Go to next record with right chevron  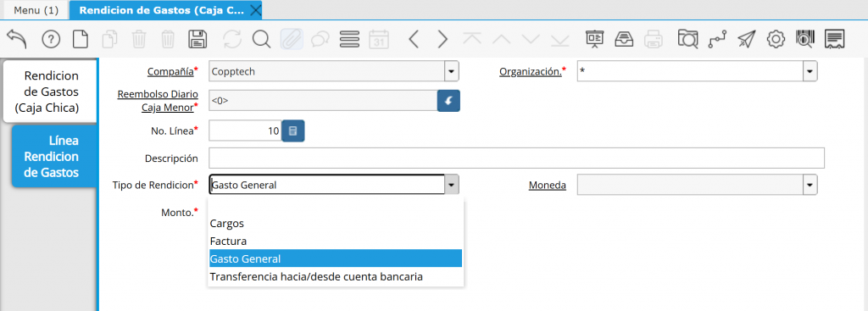click(x=442, y=39)
